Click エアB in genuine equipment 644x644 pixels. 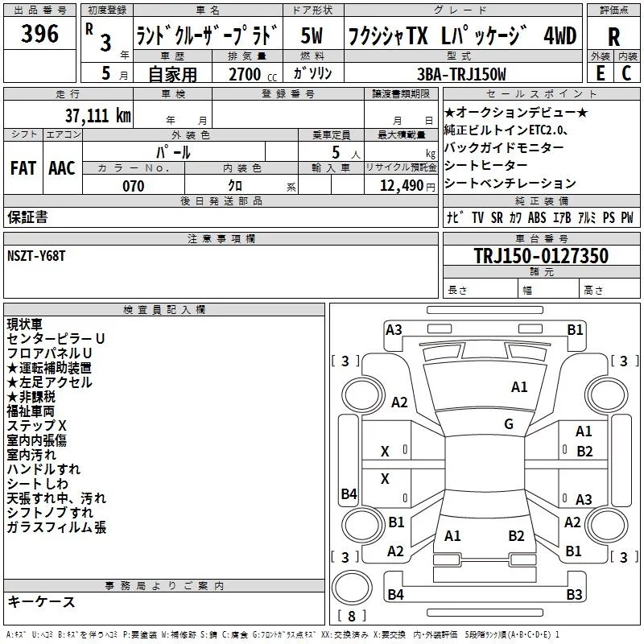tap(562, 217)
